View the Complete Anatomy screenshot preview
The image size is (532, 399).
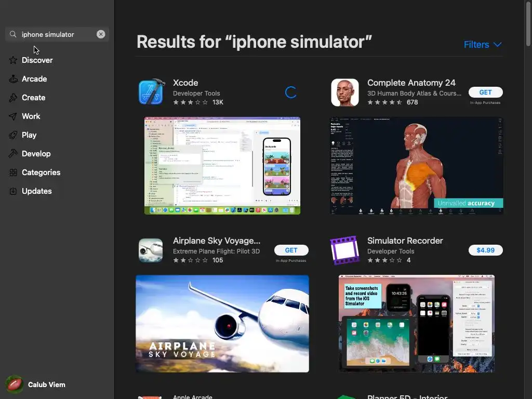tap(417, 166)
